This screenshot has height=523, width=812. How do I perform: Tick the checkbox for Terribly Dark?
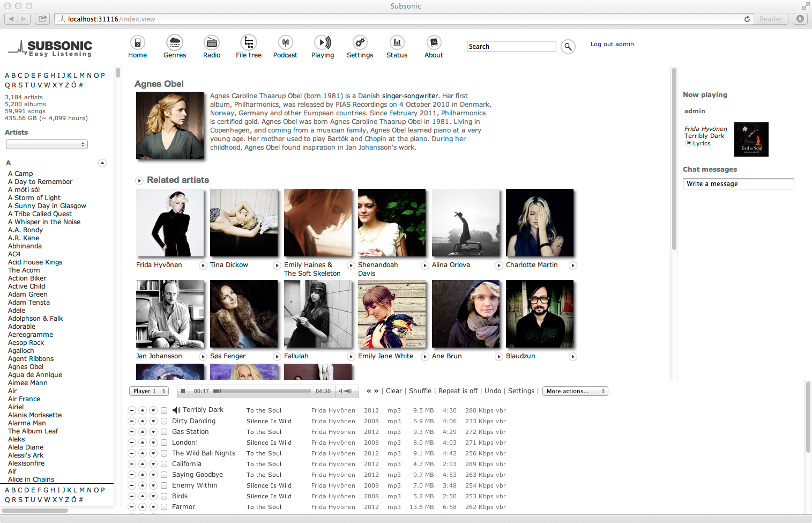tap(164, 410)
